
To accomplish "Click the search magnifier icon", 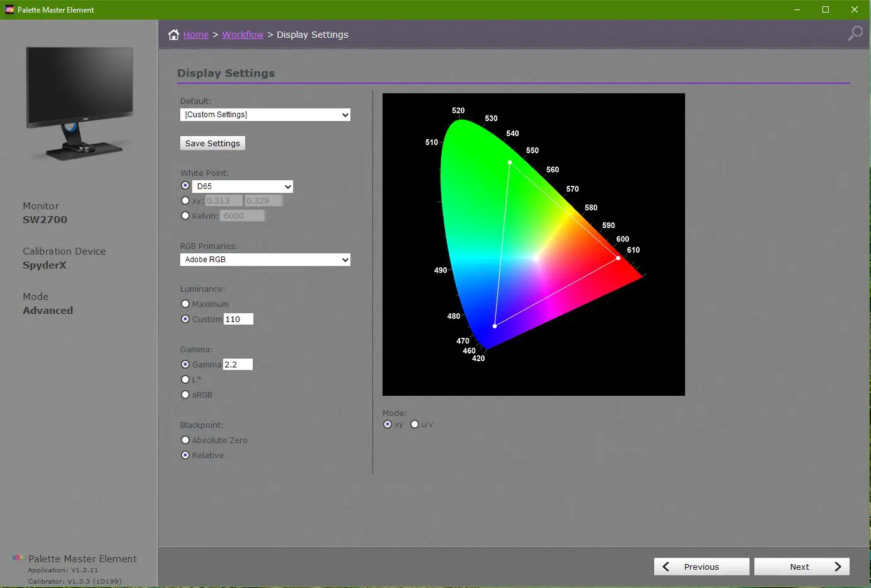I will pyautogui.click(x=855, y=33).
